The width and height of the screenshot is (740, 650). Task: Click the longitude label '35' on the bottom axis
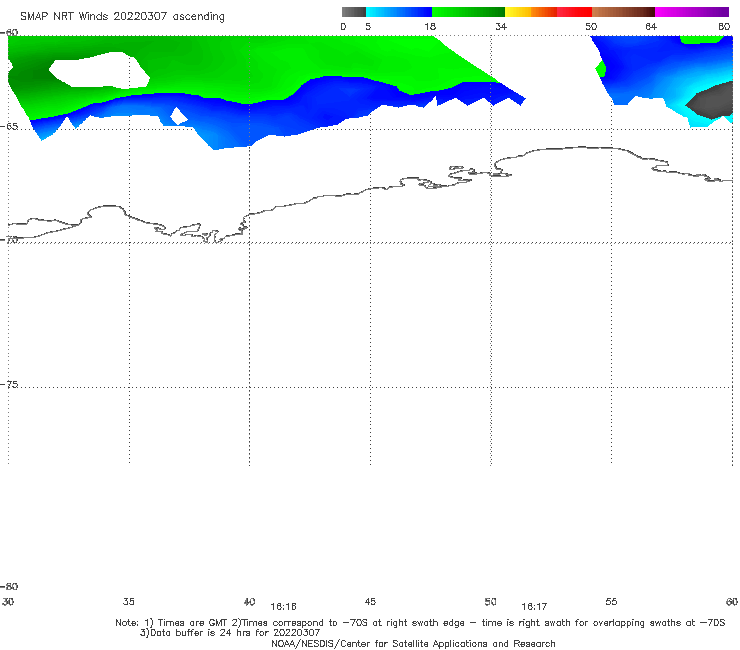pos(129,602)
